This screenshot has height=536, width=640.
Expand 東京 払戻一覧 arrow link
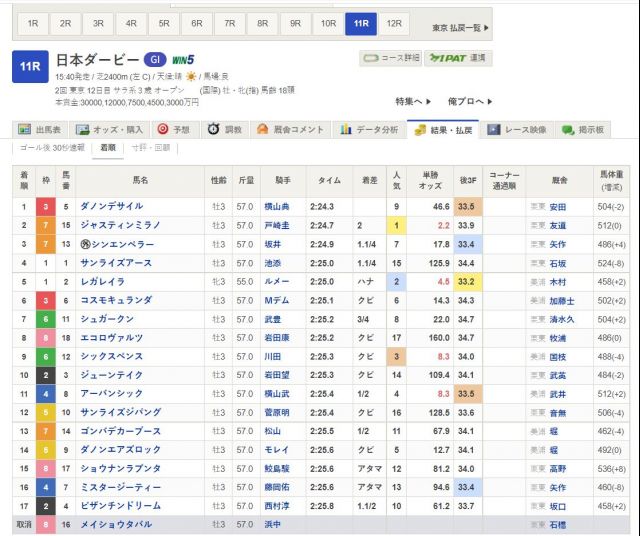(460, 28)
